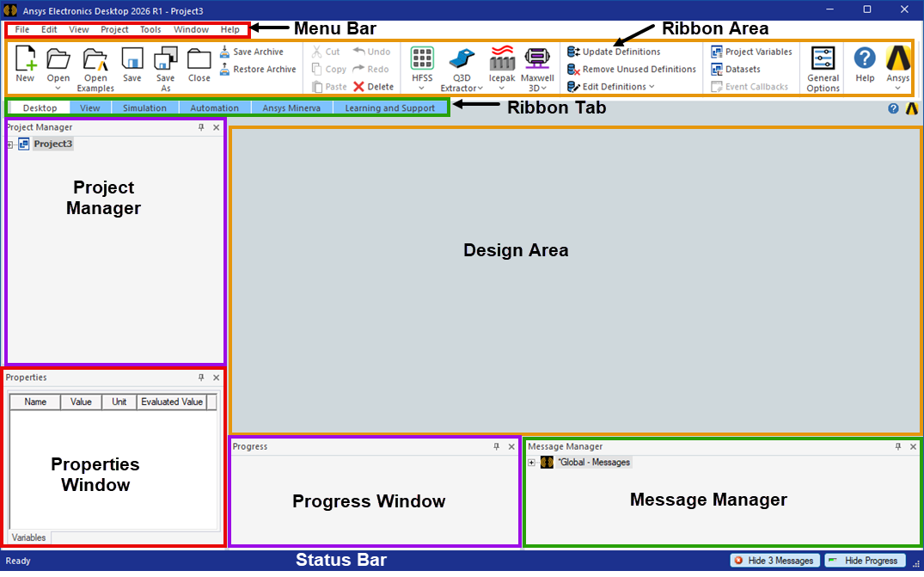This screenshot has height=577, width=924.
Task: Click the Evaluated Value column header
Action: [x=172, y=402]
